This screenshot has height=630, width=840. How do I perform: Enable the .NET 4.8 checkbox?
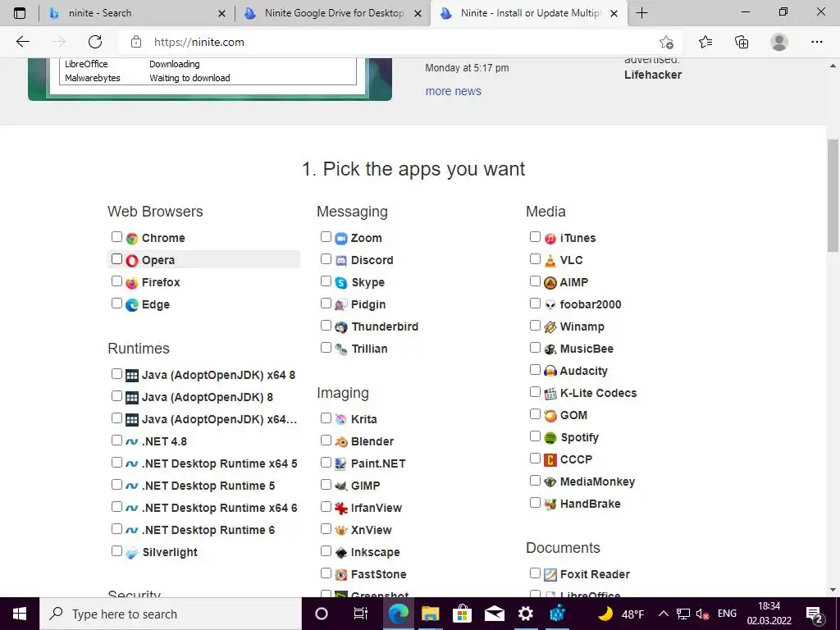(x=116, y=441)
